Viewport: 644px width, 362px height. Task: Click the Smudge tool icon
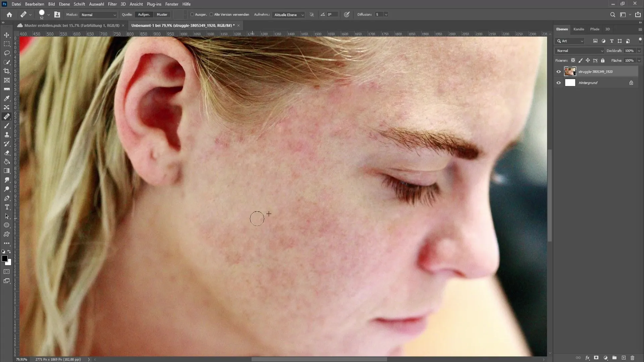pyautogui.click(x=7, y=180)
